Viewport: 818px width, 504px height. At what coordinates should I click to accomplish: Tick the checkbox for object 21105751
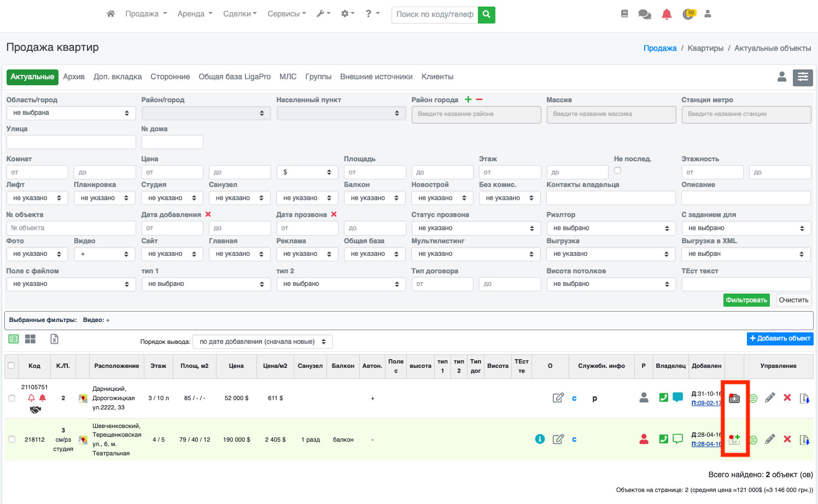tap(11, 398)
